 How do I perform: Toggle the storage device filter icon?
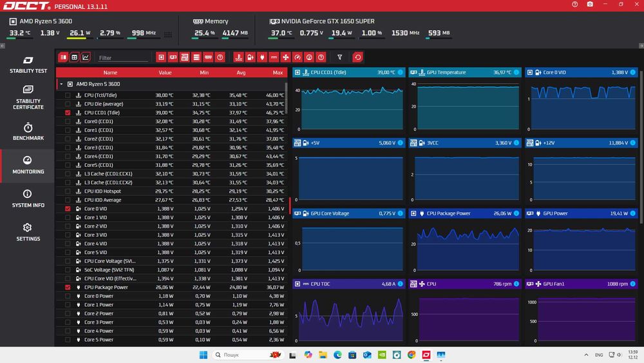point(196,57)
